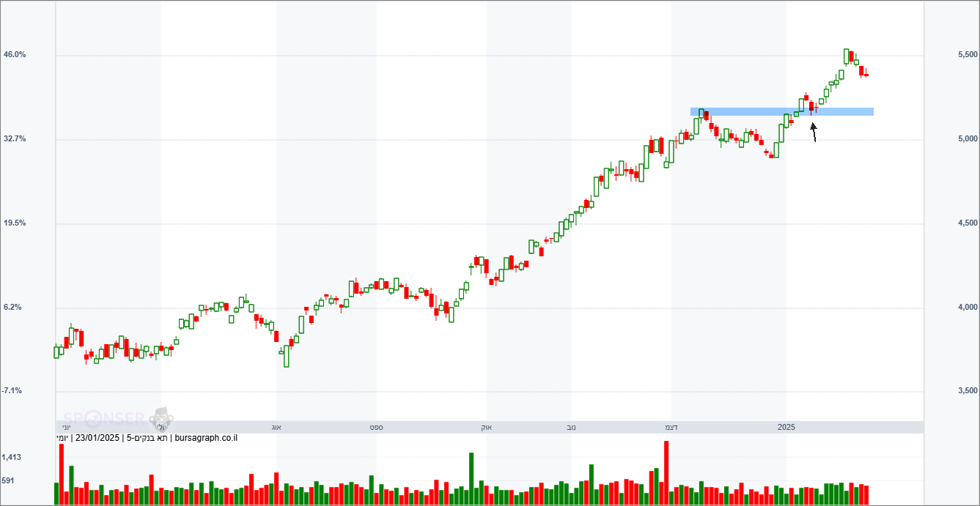Click the 591 volume scale label
This screenshot has height=506, width=980.
click(8, 481)
